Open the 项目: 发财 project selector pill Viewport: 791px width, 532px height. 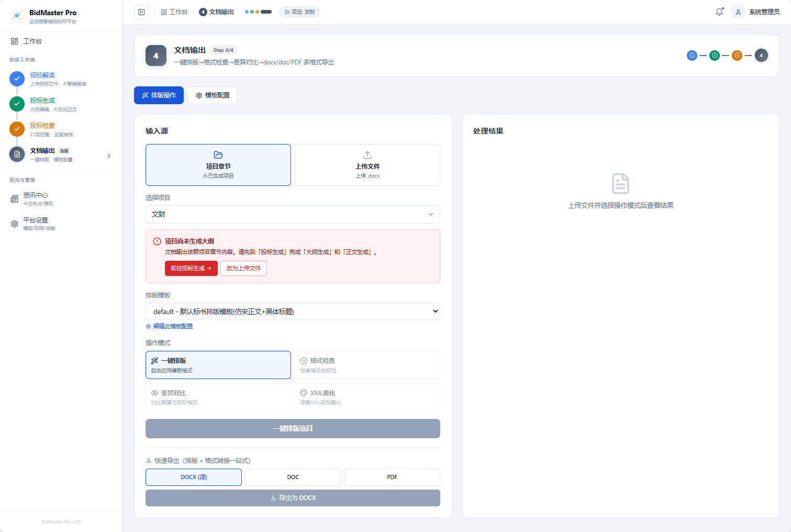click(299, 12)
